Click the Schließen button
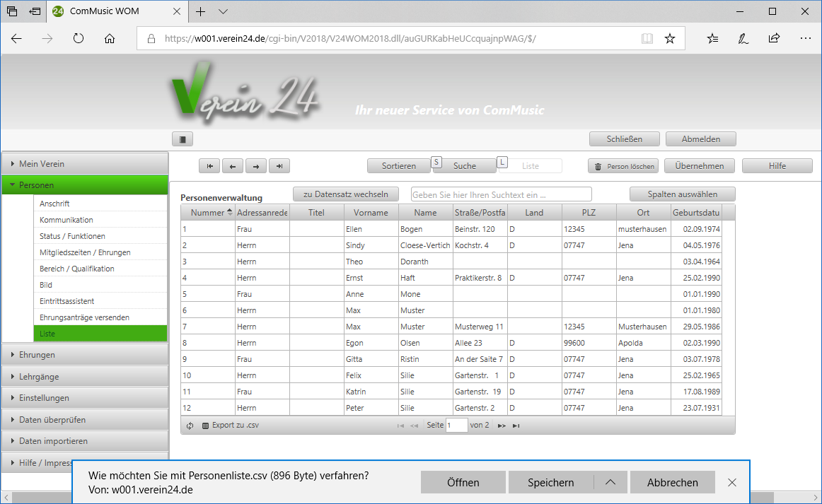822x504 pixels. click(x=624, y=139)
